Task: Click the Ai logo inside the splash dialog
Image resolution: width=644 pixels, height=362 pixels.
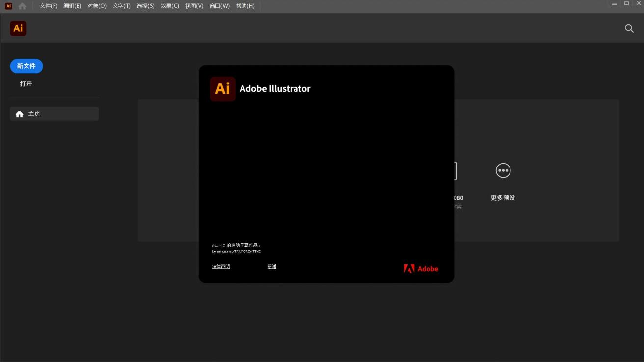Action: coord(222,89)
